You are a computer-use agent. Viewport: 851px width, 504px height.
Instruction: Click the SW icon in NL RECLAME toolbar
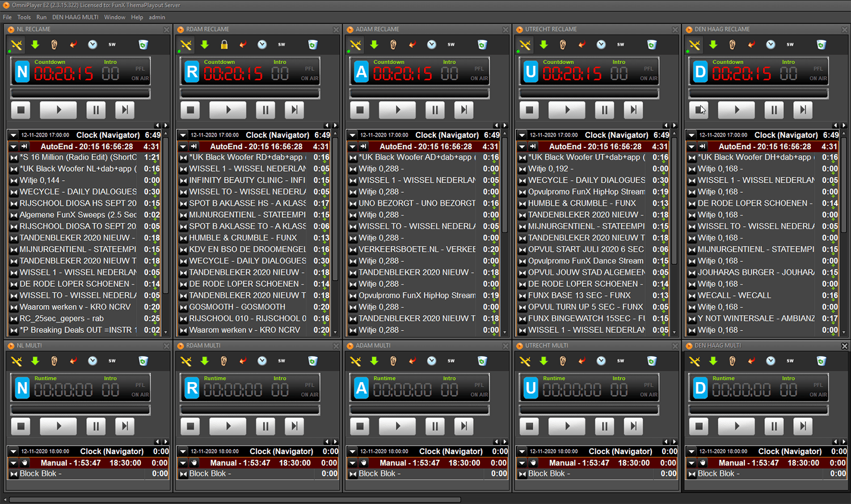[x=112, y=44]
